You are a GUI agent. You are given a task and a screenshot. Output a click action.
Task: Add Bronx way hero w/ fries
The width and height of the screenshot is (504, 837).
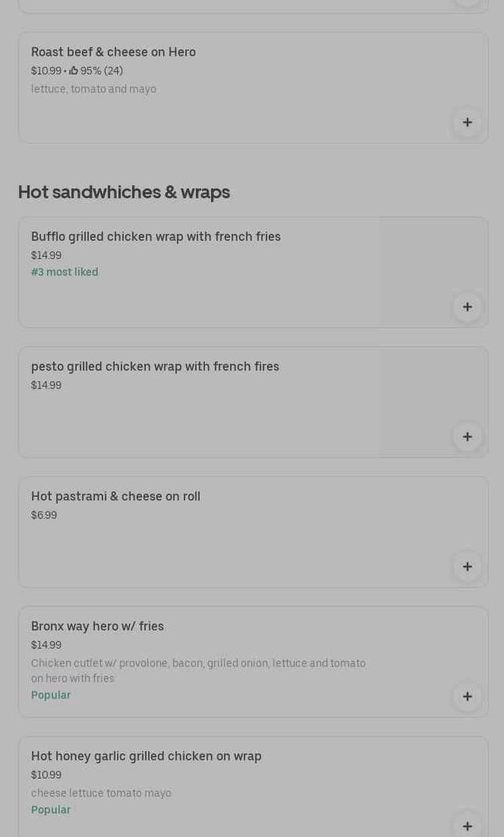point(467,696)
